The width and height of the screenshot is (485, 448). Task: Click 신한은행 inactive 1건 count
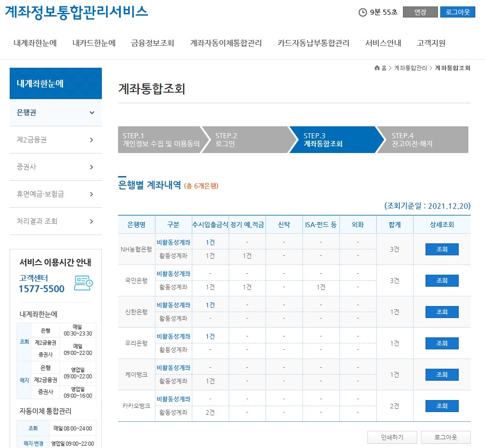coord(210,305)
